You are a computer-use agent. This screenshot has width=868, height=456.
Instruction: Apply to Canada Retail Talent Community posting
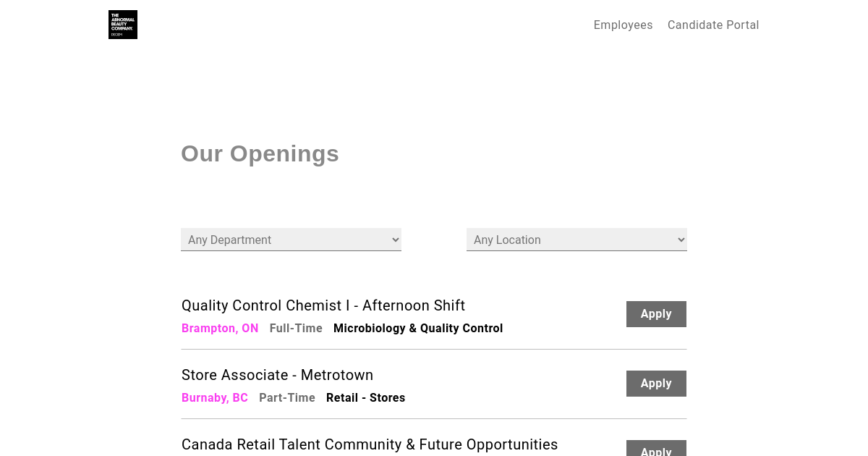[656, 449]
